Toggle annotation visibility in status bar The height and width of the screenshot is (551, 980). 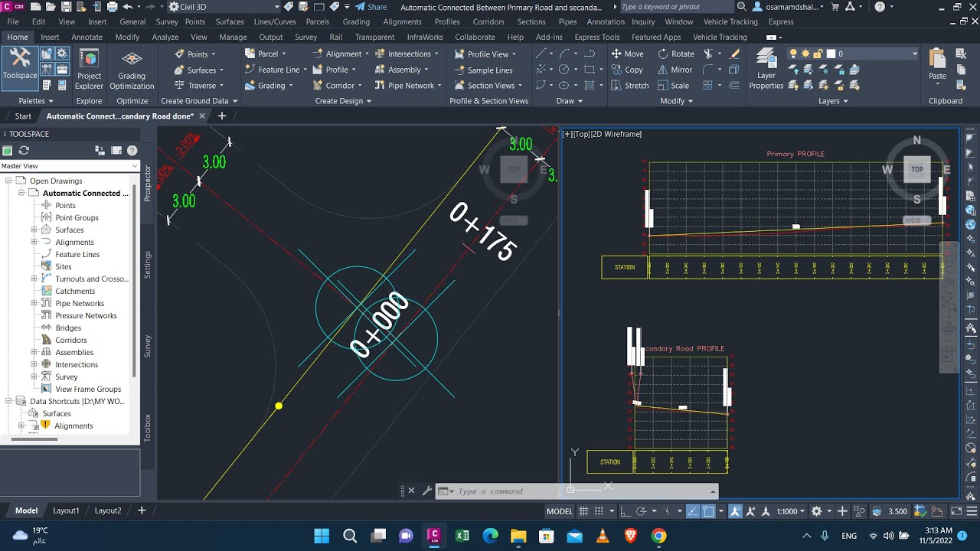[735, 511]
